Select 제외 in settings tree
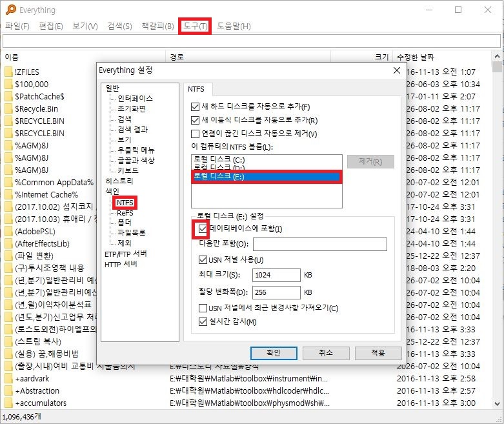The image size is (504, 424). 125,243
